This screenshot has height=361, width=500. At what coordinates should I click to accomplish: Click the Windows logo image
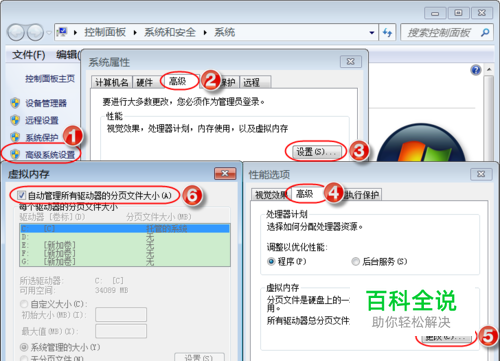click(x=421, y=143)
